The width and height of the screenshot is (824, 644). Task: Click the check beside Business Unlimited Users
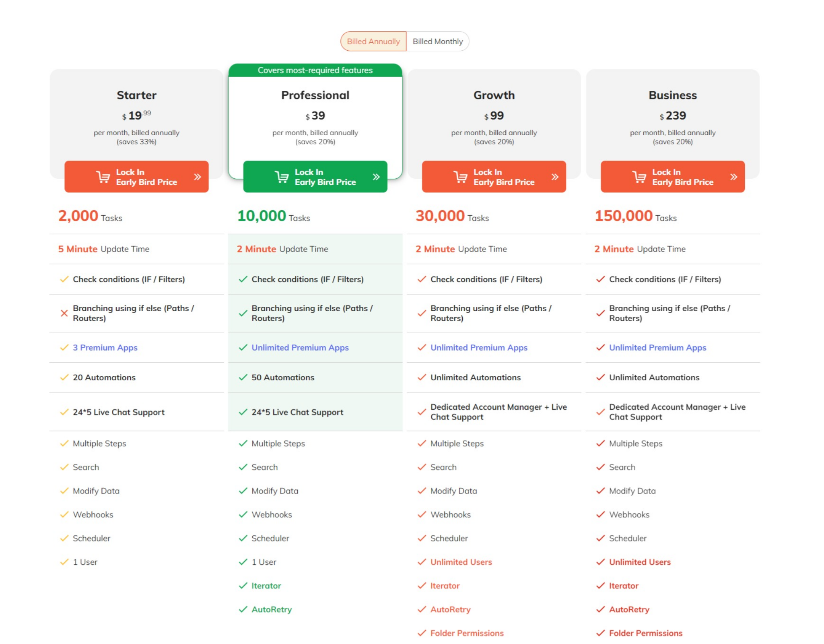(x=600, y=562)
